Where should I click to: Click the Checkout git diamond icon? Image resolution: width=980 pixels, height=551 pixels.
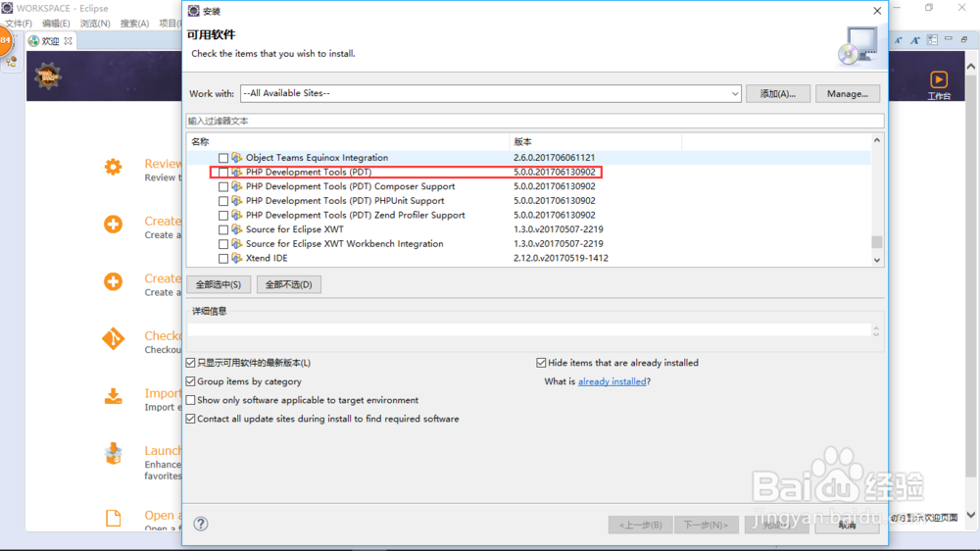coord(113,338)
